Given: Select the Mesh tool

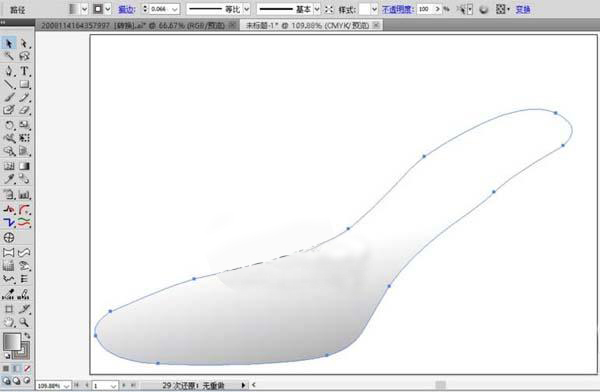Looking at the screenshot, I should tap(9, 166).
